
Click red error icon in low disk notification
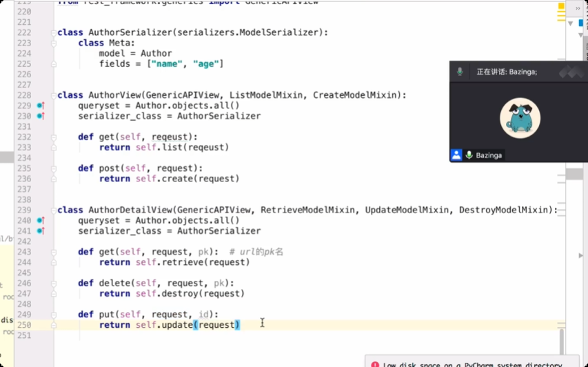point(374,364)
